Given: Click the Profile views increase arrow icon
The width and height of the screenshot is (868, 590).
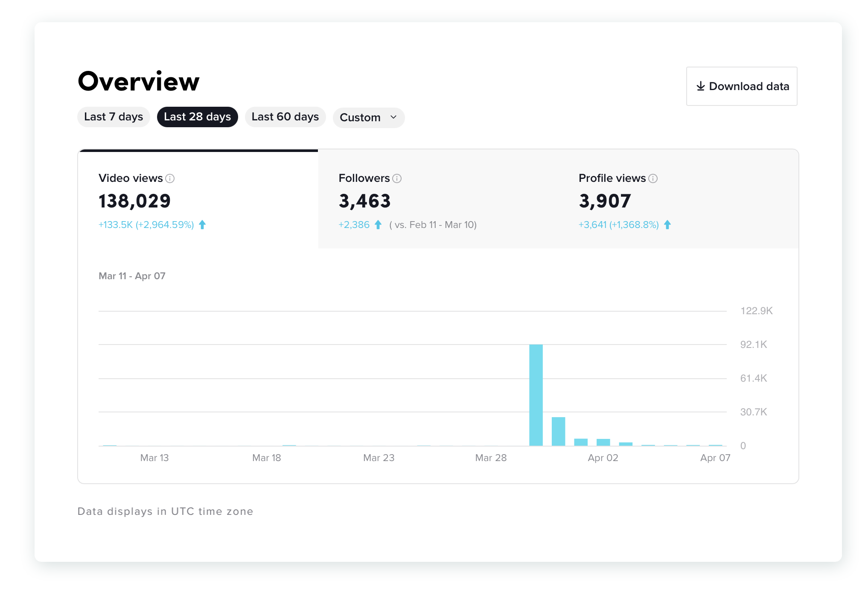Looking at the screenshot, I should 667,225.
